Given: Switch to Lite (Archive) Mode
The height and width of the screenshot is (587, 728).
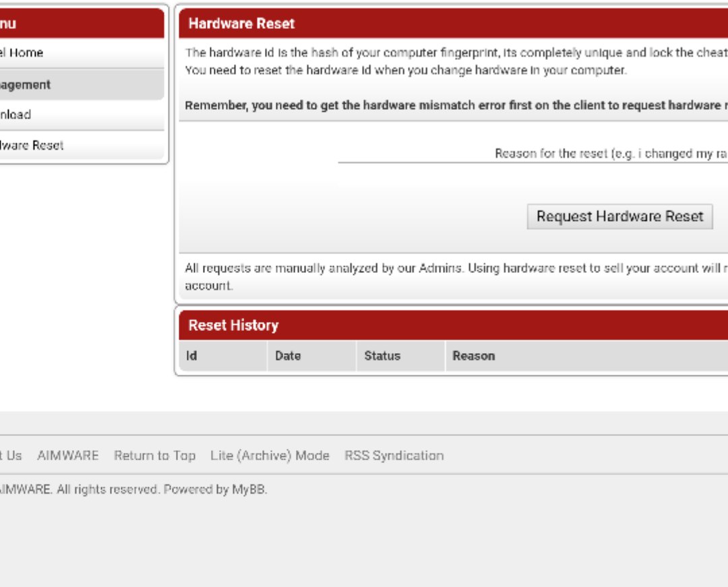Looking at the screenshot, I should [x=270, y=455].
